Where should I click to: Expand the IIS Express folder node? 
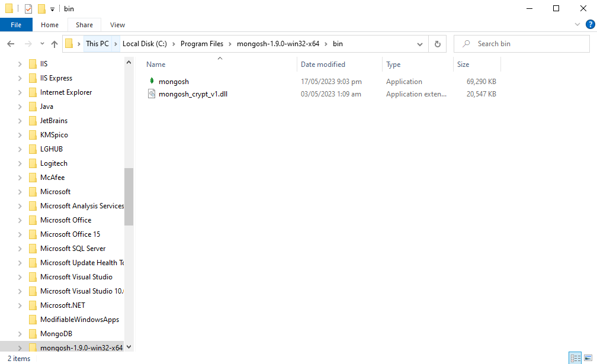coord(20,78)
